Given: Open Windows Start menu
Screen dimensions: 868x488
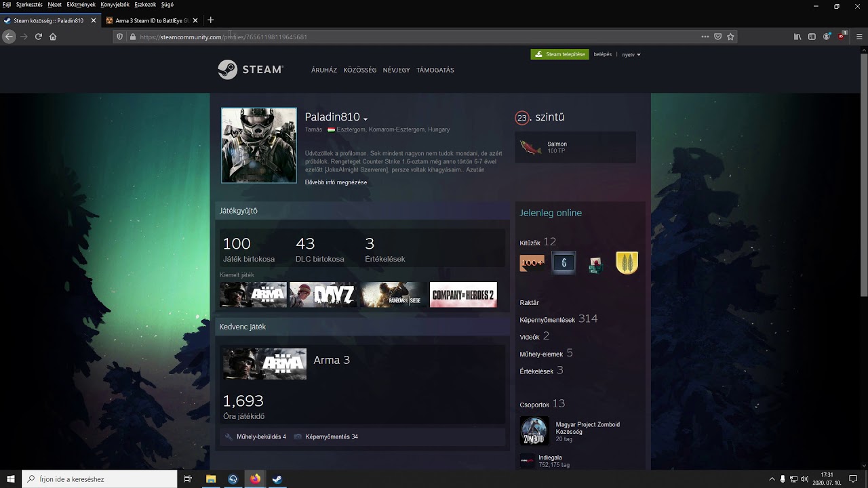Looking at the screenshot, I should [11, 479].
